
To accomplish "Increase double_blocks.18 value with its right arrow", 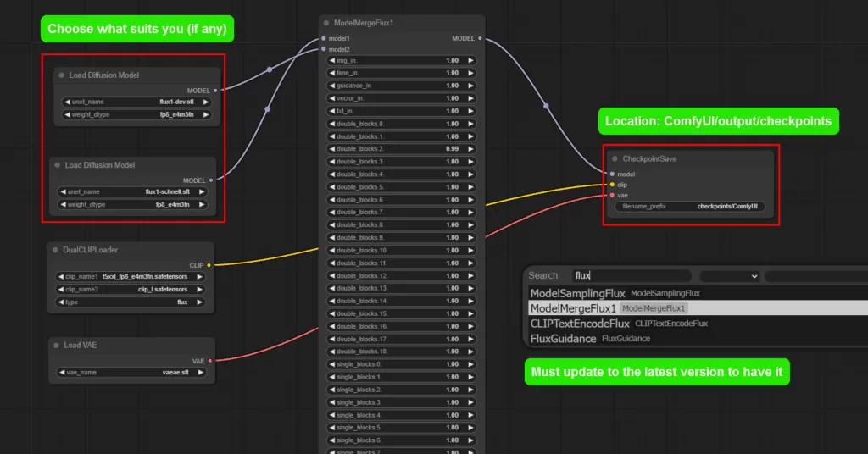I will [x=470, y=352].
